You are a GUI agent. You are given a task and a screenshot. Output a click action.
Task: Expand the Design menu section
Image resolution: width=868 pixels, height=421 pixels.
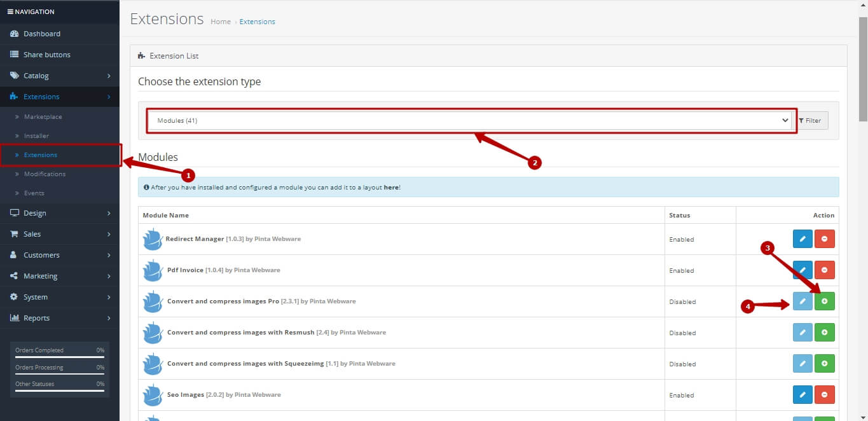[60, 213]
